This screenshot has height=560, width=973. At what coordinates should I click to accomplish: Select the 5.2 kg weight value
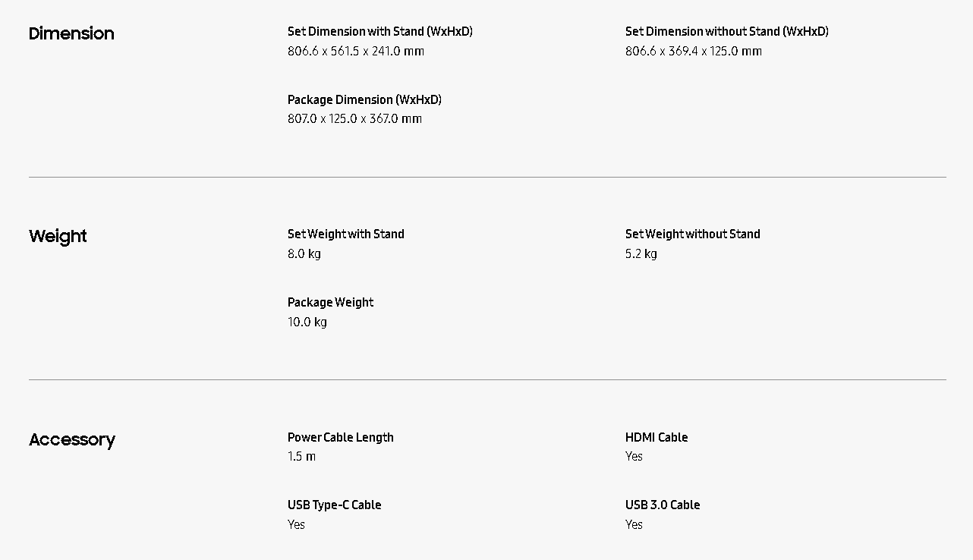(641, 253)
